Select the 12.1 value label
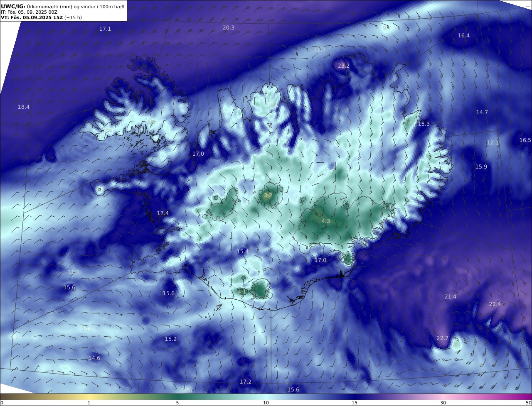Screen dimensions: 532x406 [493, 143]
